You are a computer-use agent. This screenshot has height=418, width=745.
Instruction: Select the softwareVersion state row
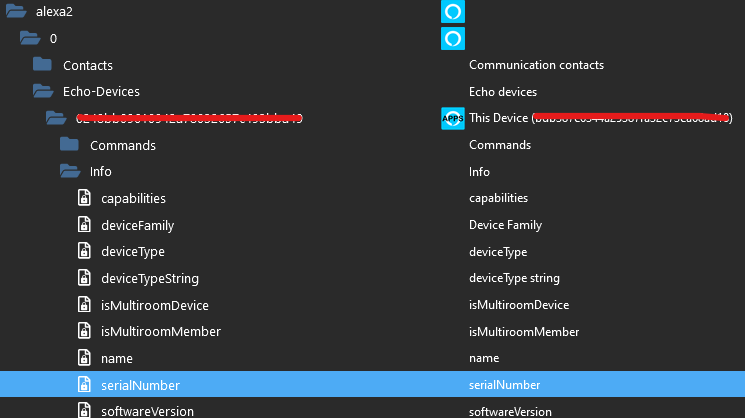point(372,408)
